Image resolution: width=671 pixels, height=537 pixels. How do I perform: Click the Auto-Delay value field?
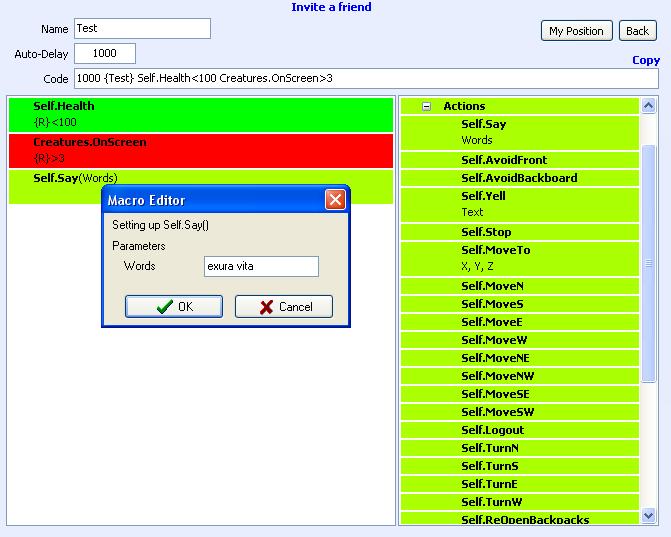(x=105, y=54)
